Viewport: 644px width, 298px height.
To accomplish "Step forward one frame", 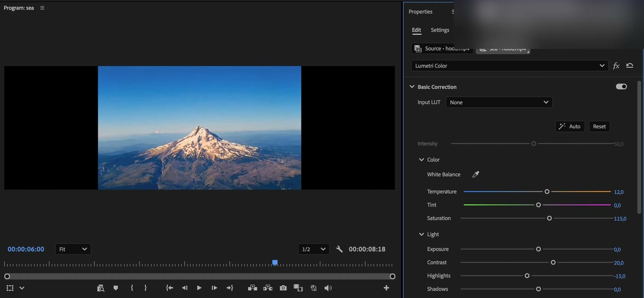I will (x=214, y=288).
